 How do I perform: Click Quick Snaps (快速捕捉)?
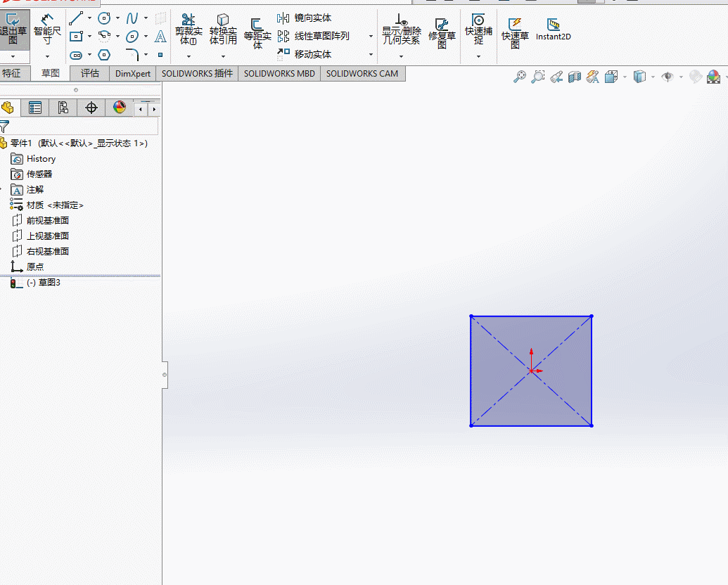[x=478, y=30]
